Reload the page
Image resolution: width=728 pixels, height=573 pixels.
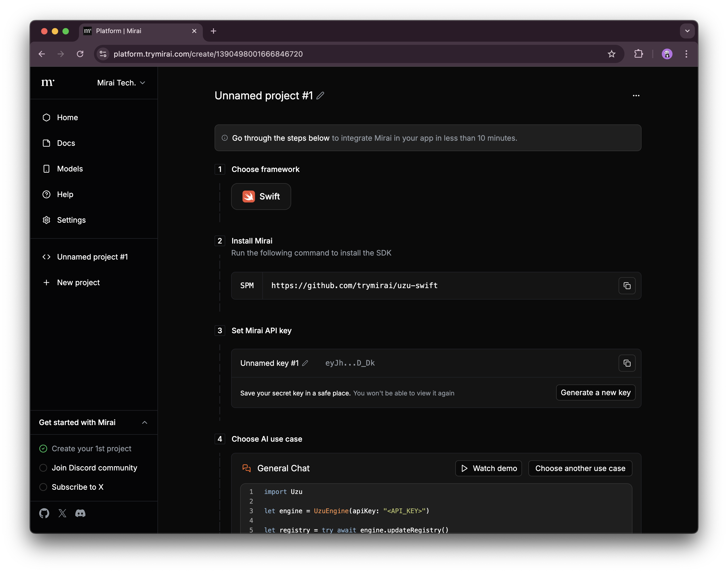click(80, 54)
